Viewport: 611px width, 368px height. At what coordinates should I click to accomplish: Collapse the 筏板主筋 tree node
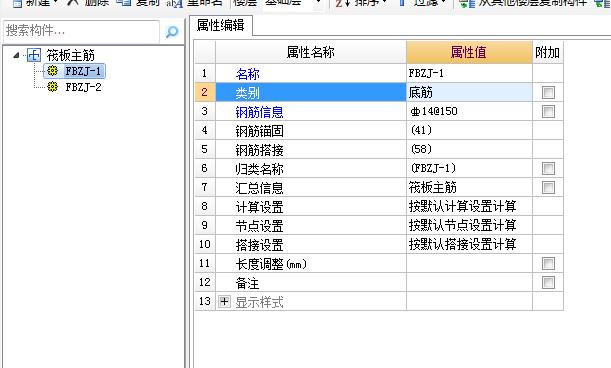16,55
